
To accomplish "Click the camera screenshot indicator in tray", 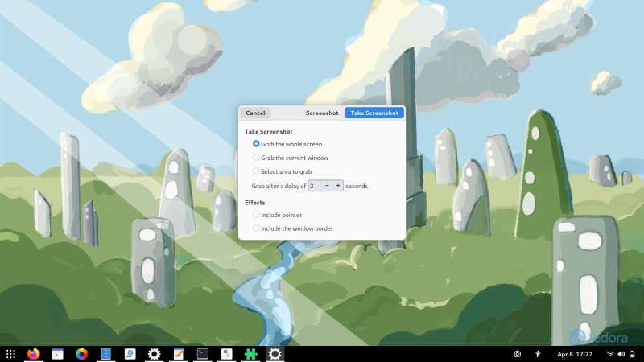I will coord(517,354).
